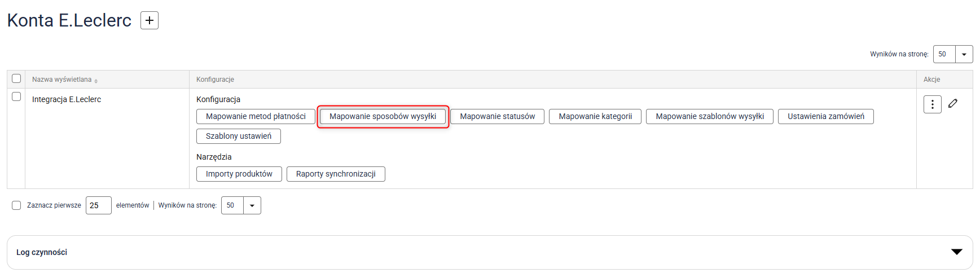Open top Wyników na stronę dropdown
This screenshot has height=277, width=980.
[x=964, y=54]
